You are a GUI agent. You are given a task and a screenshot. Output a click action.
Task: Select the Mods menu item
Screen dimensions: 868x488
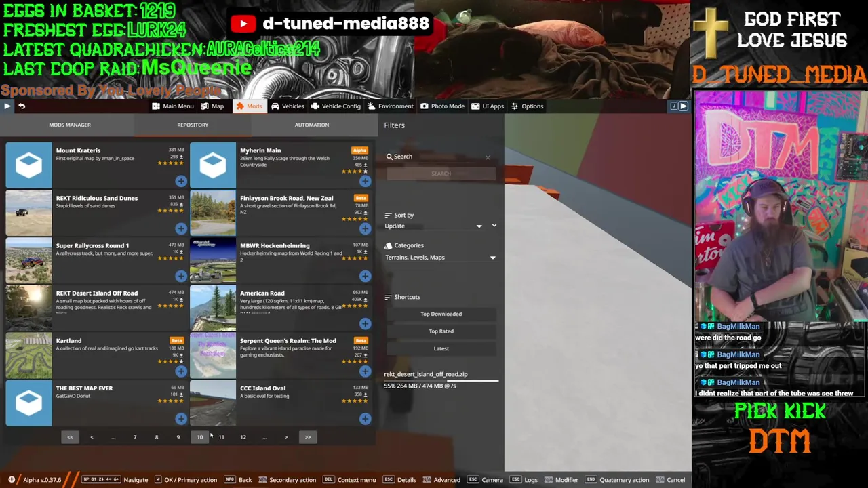[249, 106]
